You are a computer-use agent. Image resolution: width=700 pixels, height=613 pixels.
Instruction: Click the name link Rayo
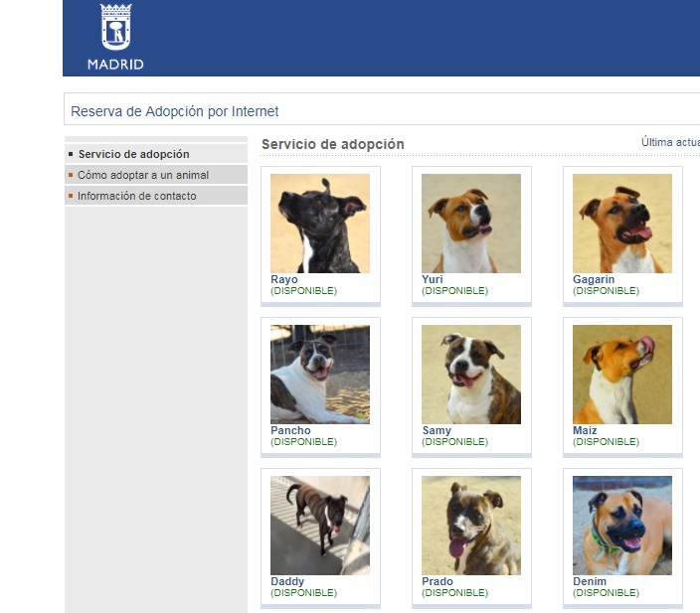pos(284,279)
